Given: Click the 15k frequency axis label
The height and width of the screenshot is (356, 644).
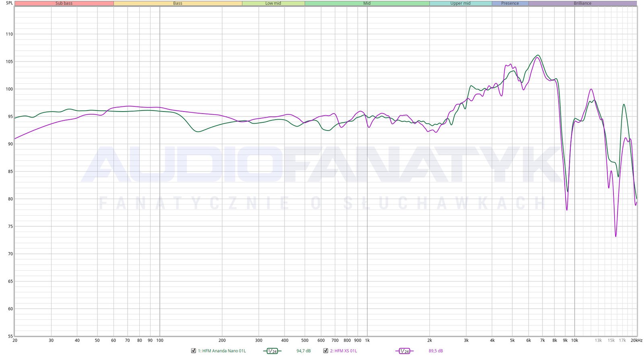Looking at the screenshot, I should [x=611, y=340].
